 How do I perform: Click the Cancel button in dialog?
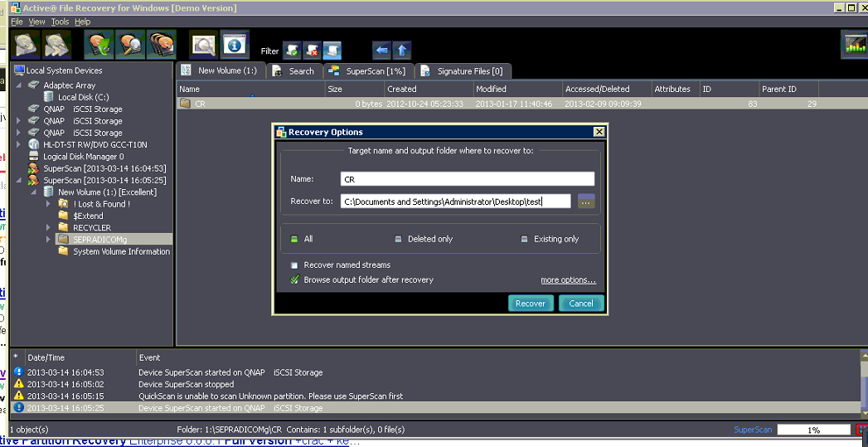(580, 304)
